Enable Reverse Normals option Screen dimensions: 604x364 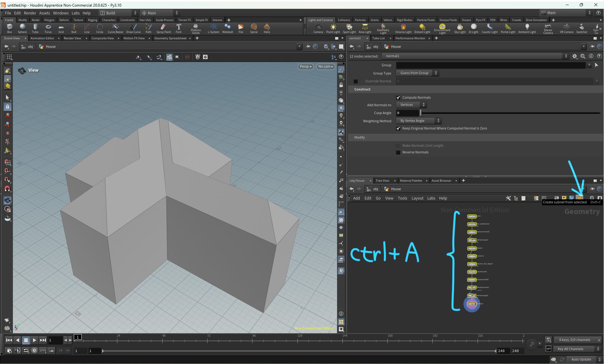(398, 152)
